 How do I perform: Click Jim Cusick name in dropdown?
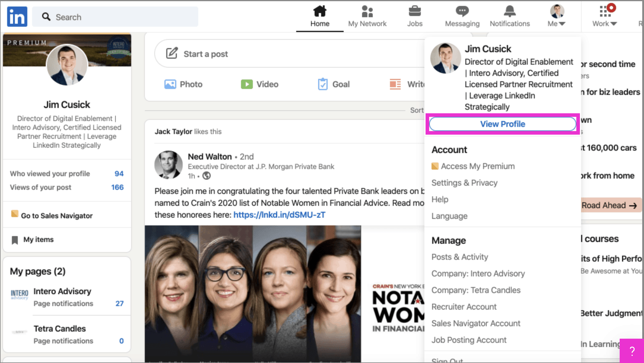(488, 49)
